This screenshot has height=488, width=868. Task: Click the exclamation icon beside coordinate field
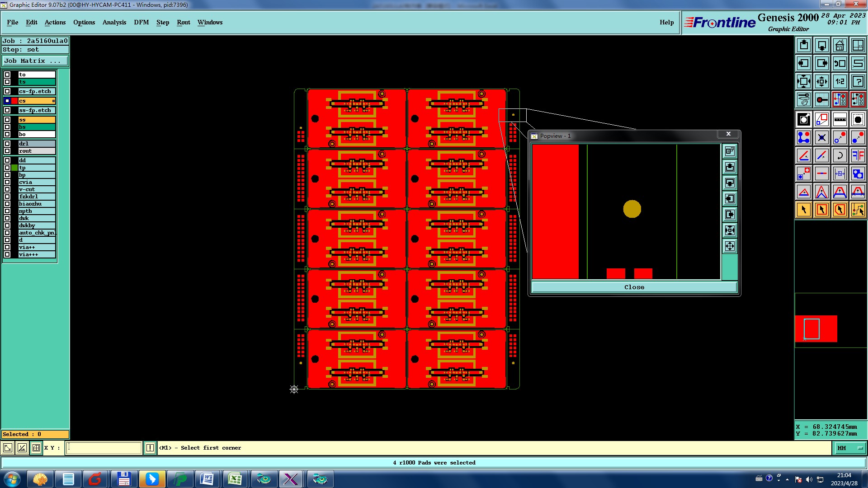[150, 448]
